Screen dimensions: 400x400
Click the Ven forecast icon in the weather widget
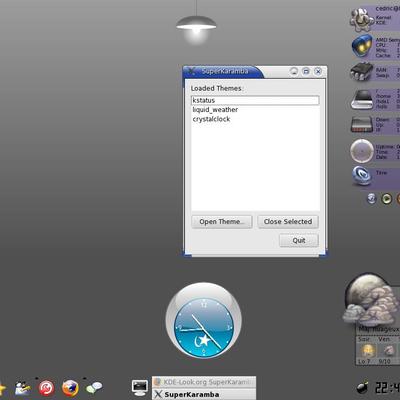388,351
